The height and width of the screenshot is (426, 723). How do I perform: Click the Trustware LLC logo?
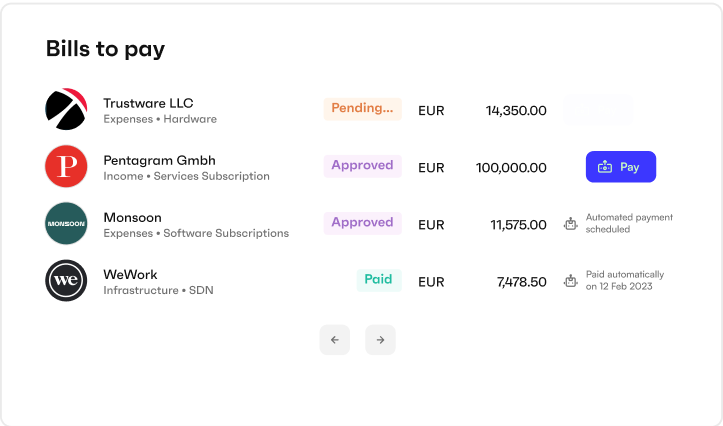point(66,109)
